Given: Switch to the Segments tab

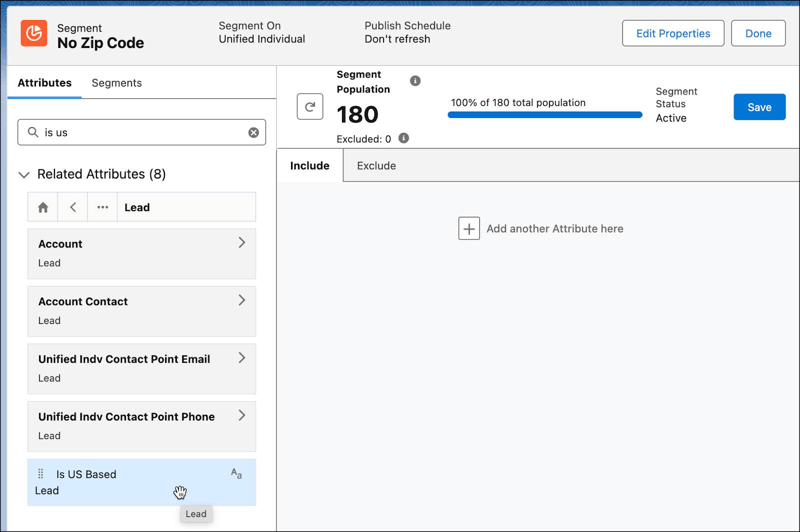Looking at the screenshot, I should 116,83.
